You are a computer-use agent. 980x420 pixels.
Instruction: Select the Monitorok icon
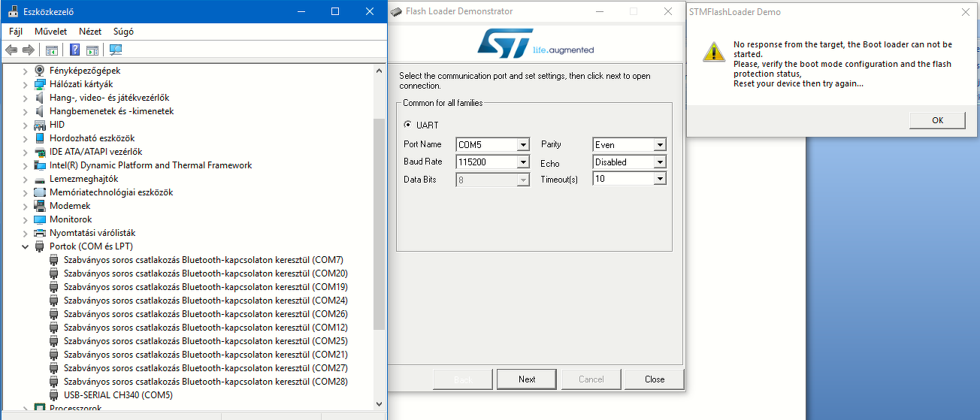[x=40, y=219]
